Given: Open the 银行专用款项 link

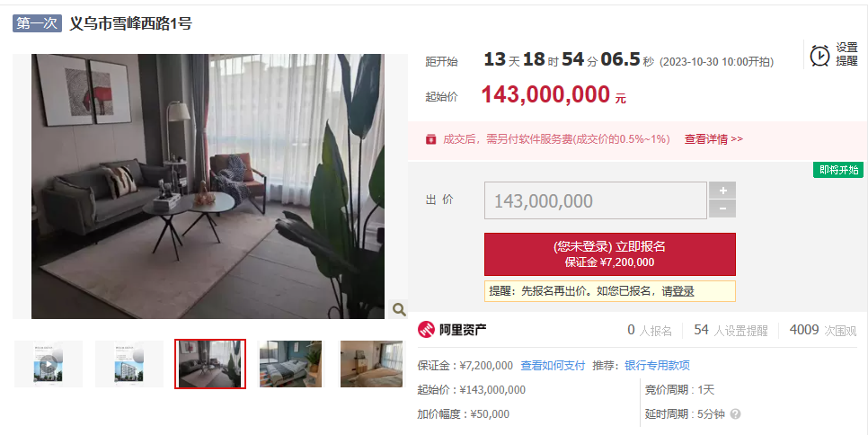Looking at the screenshot, I should pos(657,365).
